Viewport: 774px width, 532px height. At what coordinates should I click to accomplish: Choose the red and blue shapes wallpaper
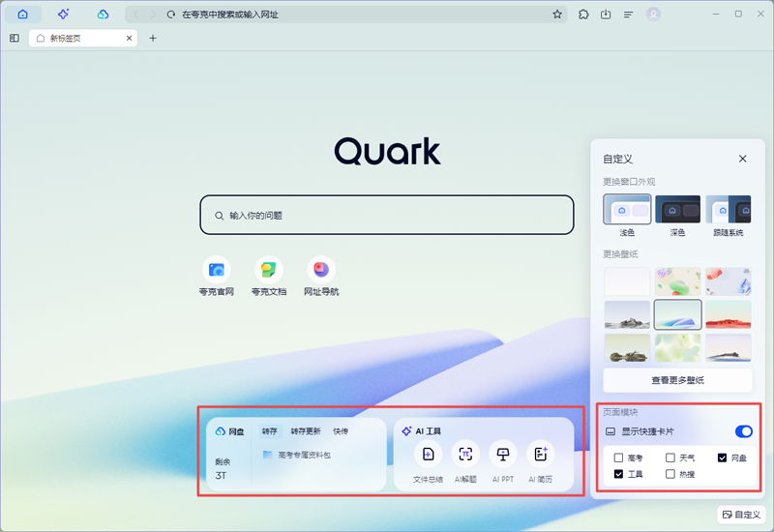click(729, 281)
